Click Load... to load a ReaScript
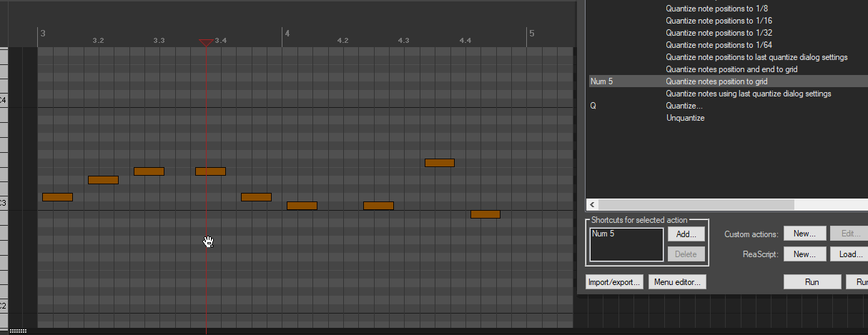868x335 pixels. tap(849, 254)
